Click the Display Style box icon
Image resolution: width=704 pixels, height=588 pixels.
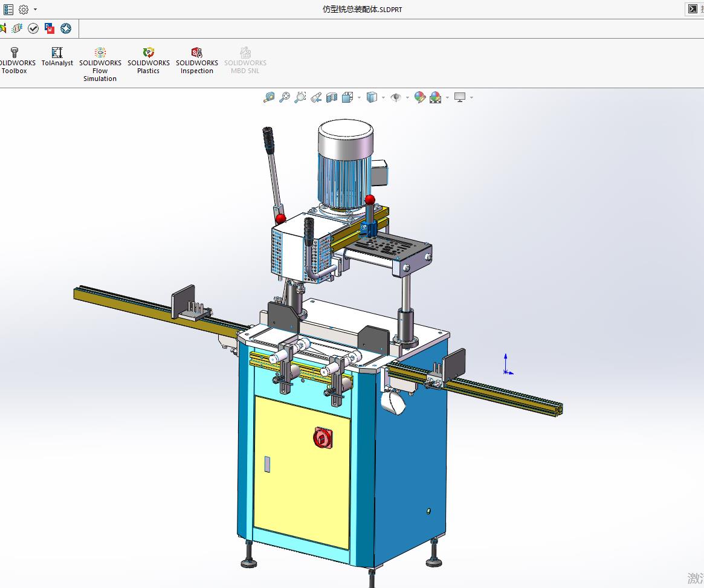(x=372, y=97)
